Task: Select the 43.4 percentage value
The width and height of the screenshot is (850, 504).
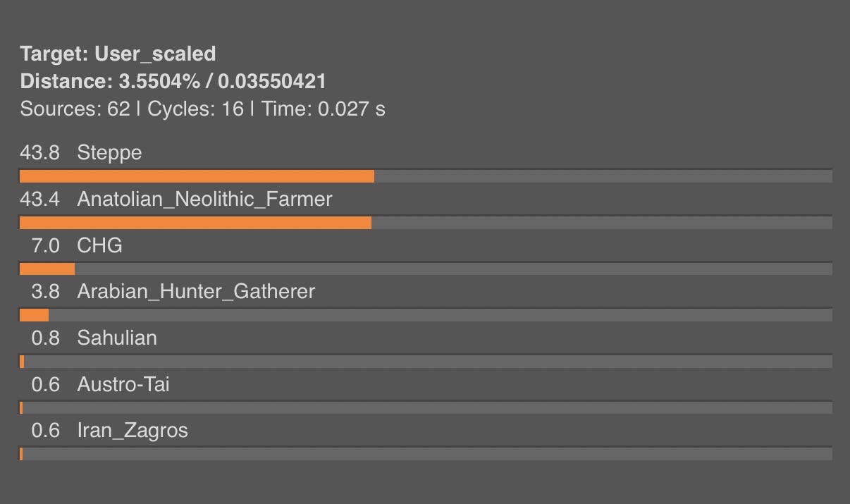Action: [x=39, y=199]
